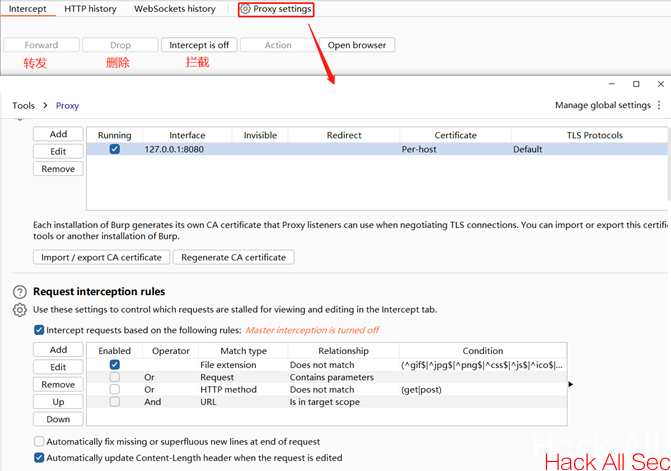671x471 pixels.
Task: Open the WebSockets history tab
Action: [x=175, y=9]
